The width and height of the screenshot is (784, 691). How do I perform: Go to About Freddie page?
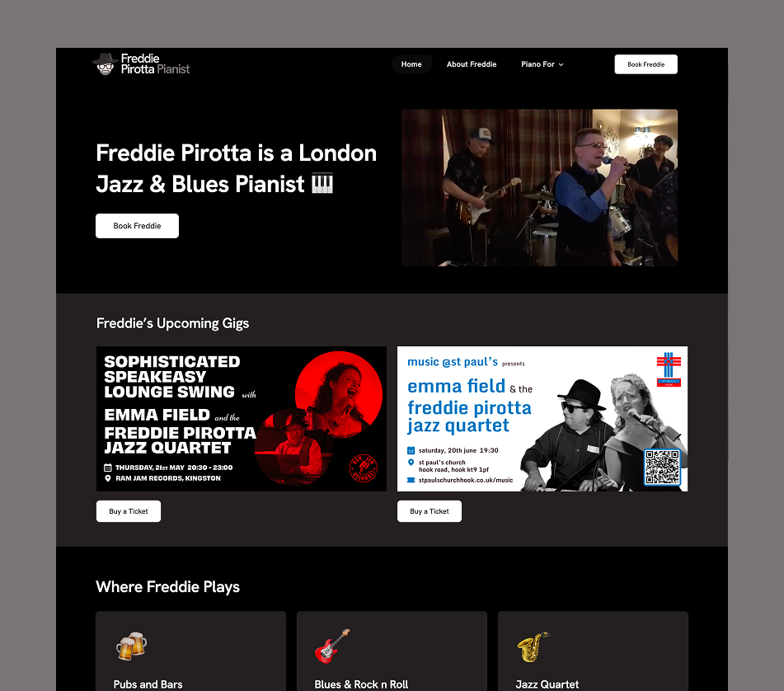pos(472,64)
